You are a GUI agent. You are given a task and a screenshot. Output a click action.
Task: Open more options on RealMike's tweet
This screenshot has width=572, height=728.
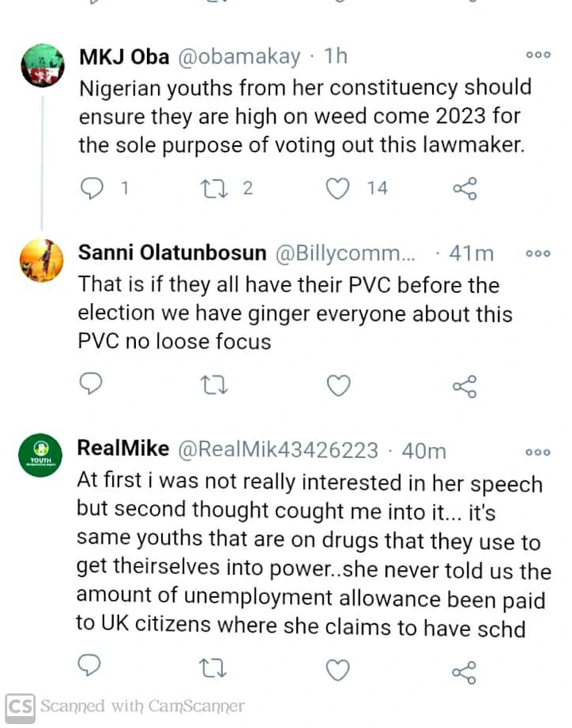coord(538,453)
